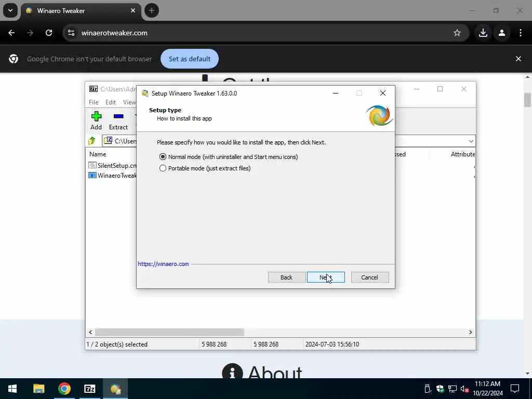532x399 pixels.
Task: Open the 7-Zip File menu
Action: point(94,102)
